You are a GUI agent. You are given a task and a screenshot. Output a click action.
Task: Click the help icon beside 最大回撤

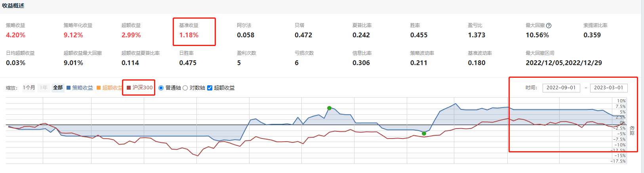549,25
